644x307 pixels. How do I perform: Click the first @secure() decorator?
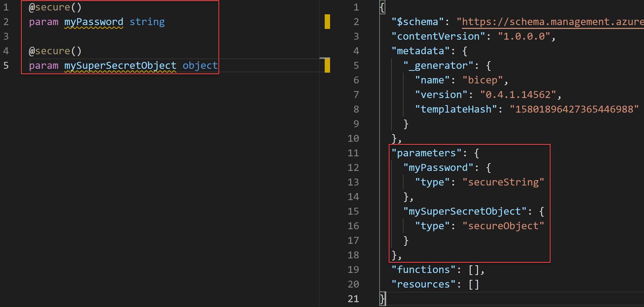(55, 7)
